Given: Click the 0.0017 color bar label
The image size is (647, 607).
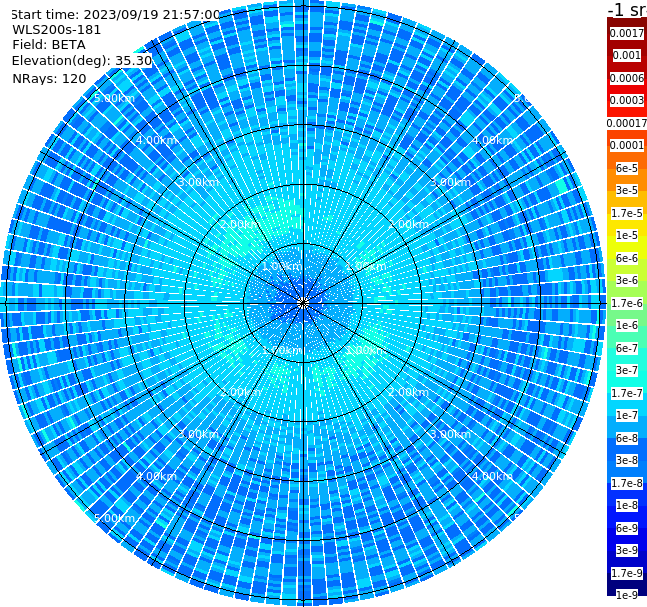Looking at the screenshot, I should pyautogui.click(x=627, y=33).
